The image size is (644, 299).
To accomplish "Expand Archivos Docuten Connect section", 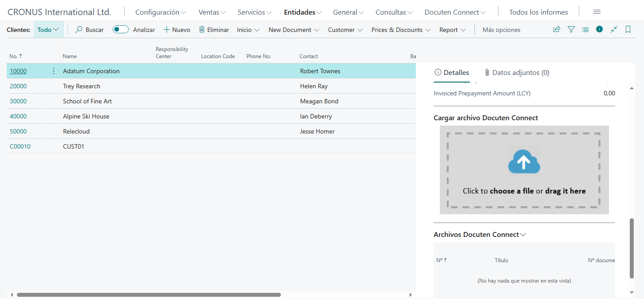I will coord(479,234).
